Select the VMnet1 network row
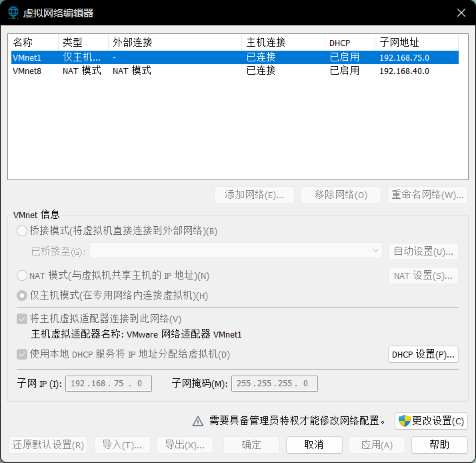The height and width of the screenshot is (463, 476). pyautogui.click(x=235, y=57)
